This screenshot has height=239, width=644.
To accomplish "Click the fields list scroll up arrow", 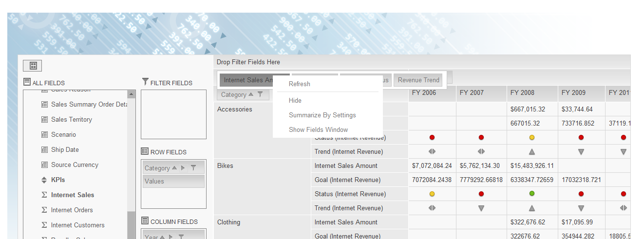I will (132, 94).
